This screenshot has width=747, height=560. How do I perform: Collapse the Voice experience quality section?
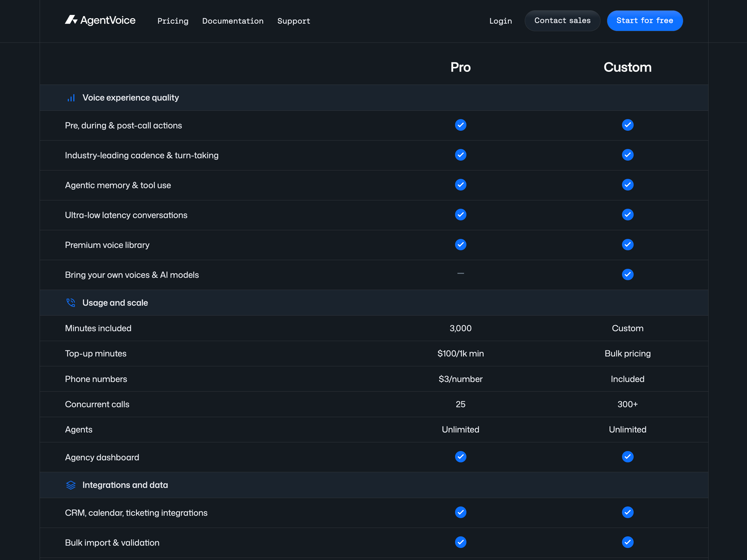(x=131, y=98)
